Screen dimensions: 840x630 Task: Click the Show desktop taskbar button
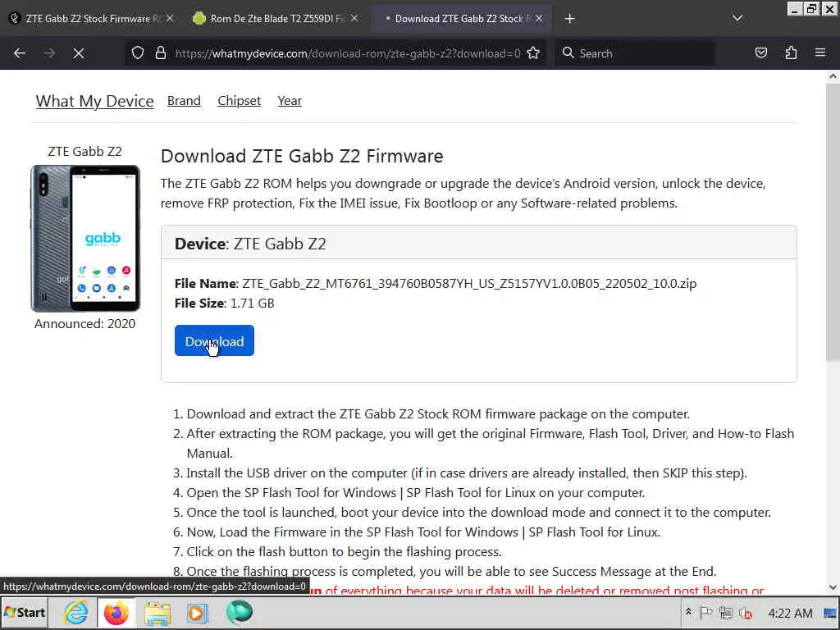click(831, 612)
